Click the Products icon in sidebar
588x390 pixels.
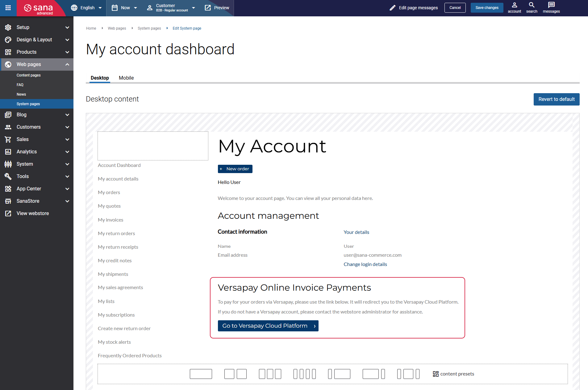pos(8,52)
